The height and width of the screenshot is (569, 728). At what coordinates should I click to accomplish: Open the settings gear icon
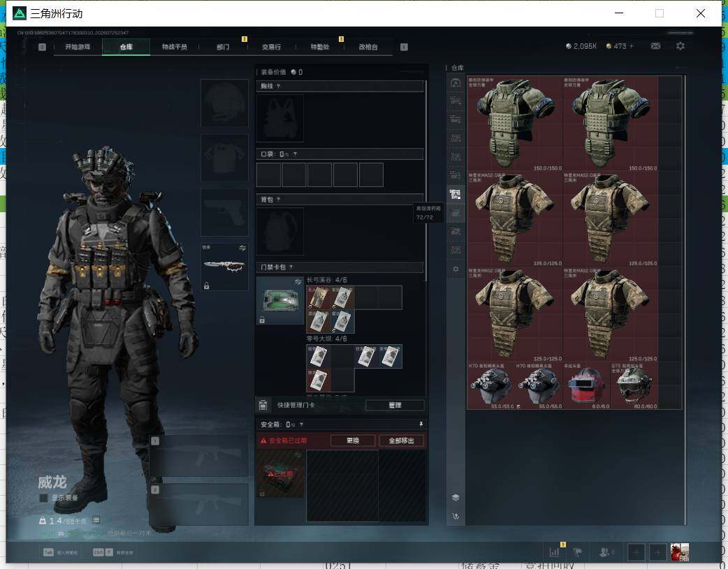tap(680, 46)
